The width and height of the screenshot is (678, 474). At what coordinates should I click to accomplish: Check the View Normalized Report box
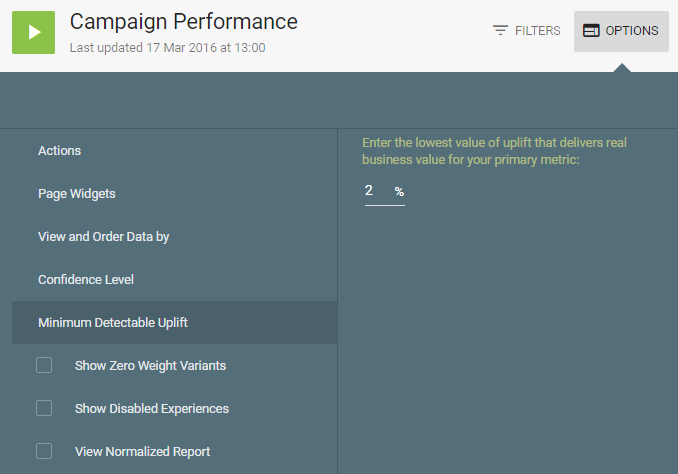pos(44,451)
